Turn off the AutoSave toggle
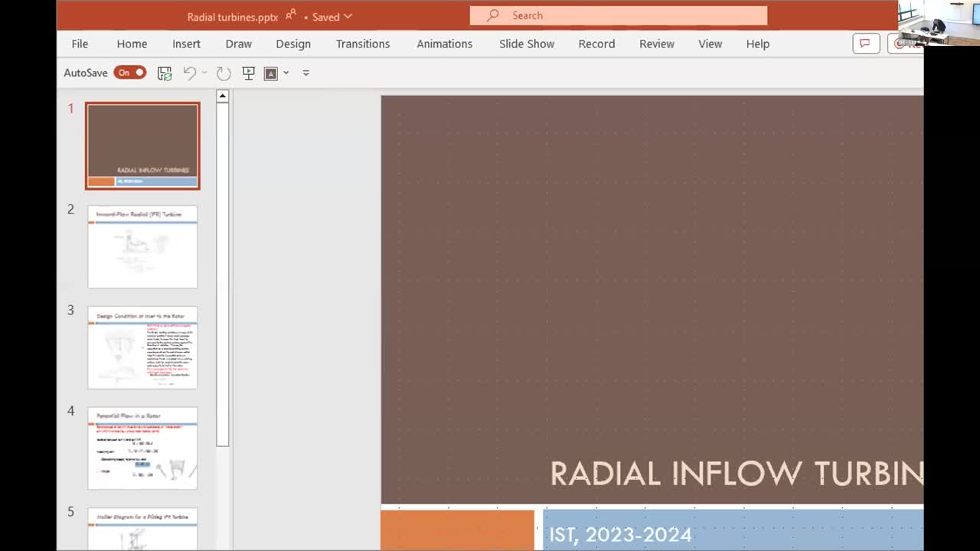Image resolution: width=980 pixels, height=551 pixels. pyautogui.click(x=130, y=73)
